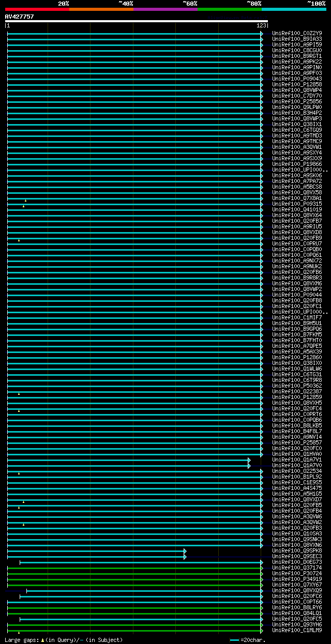Click label UniRef100_A7PA72

pyautogui.click(x=297, y=181)
